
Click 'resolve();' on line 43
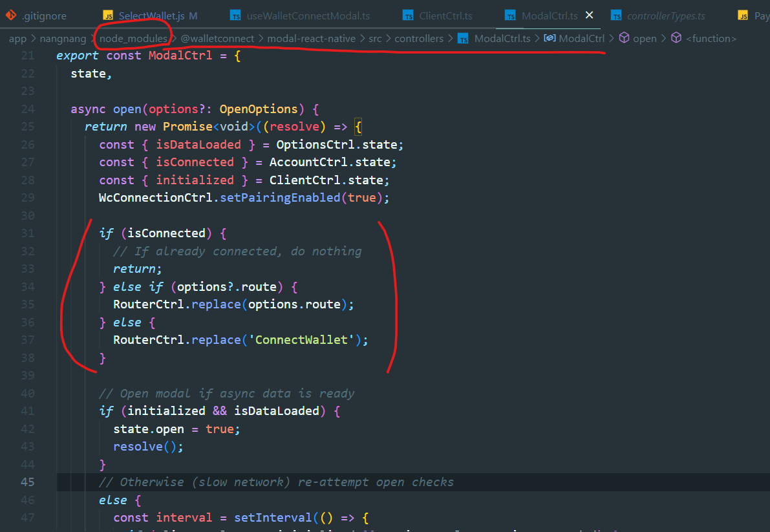148,447
